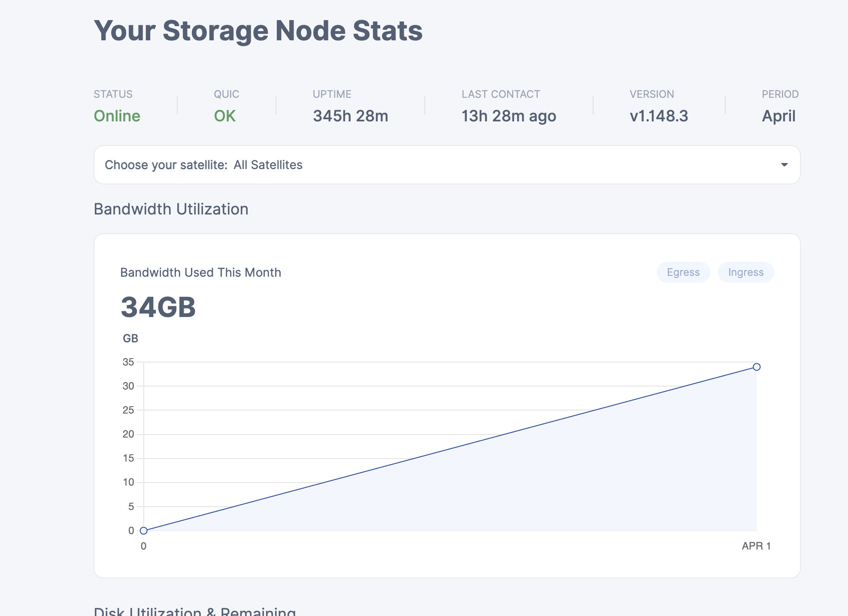The height and width of the screenshot is (616, 848).
Task: Click the satellite dropdown caret arrow
Action: pos(784,165)
